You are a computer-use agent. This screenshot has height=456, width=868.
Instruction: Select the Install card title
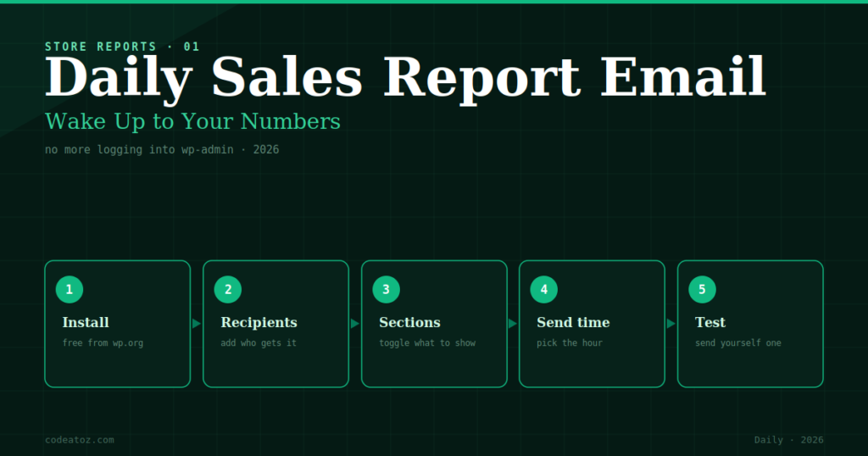coord(86,323)
